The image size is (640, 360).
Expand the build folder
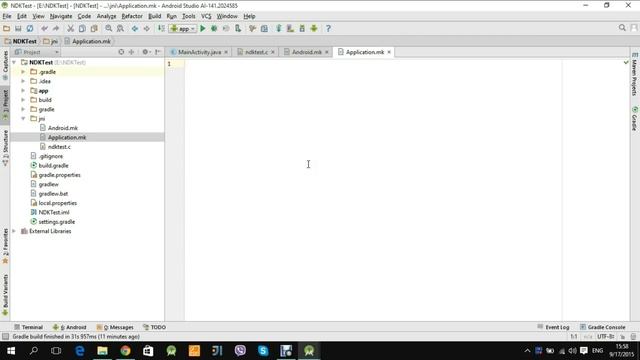(x=23, y=100)
